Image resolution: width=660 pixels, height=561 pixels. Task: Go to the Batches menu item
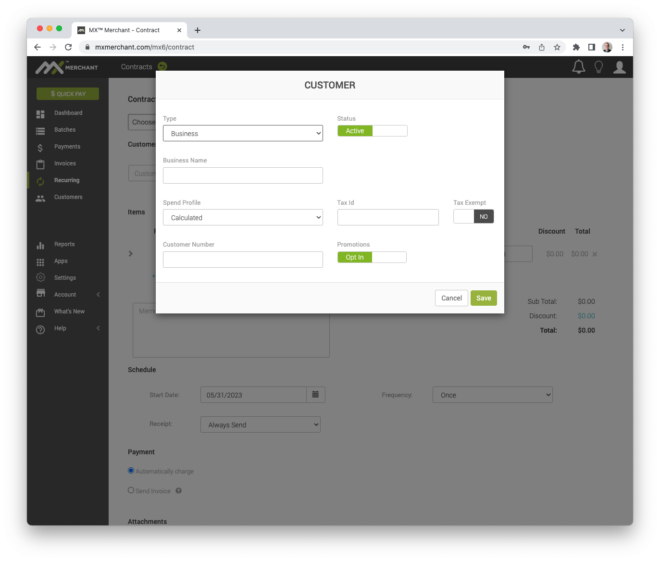pyautogui.click(x=65, y=130)
